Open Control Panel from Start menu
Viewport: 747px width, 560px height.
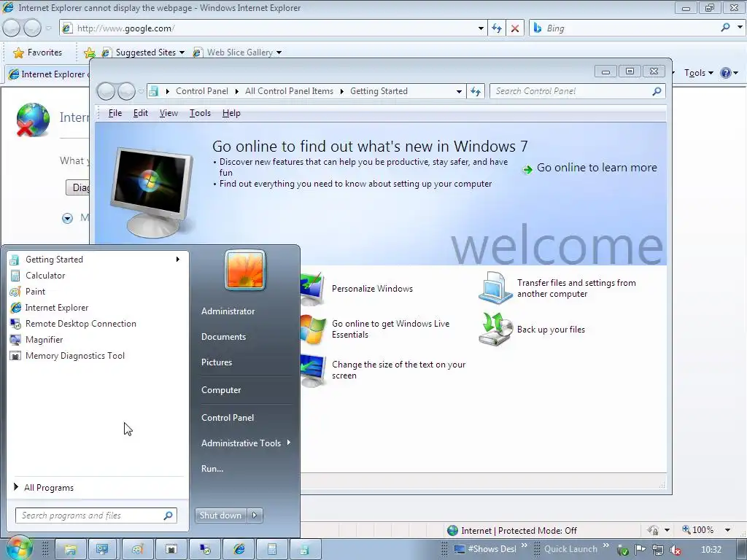point(228,418)
